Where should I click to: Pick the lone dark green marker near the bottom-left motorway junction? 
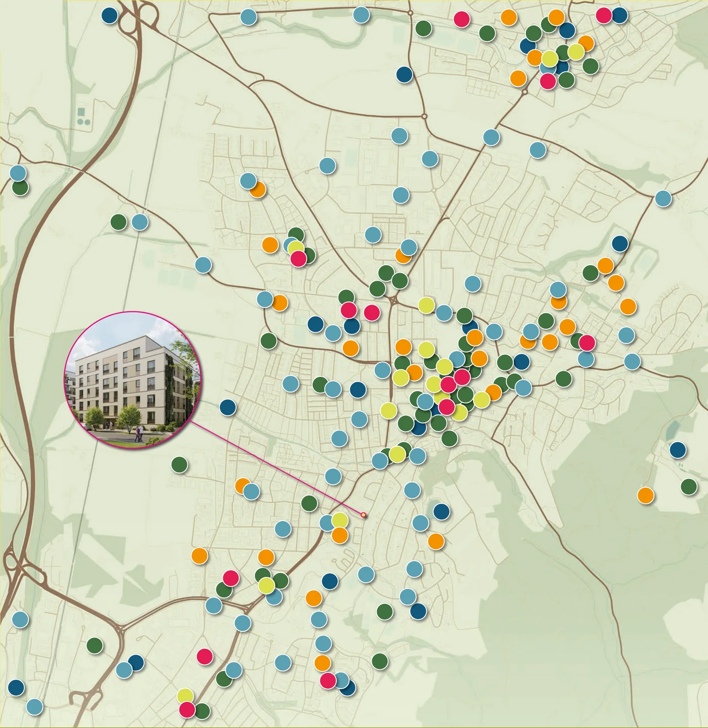(95, 645)
